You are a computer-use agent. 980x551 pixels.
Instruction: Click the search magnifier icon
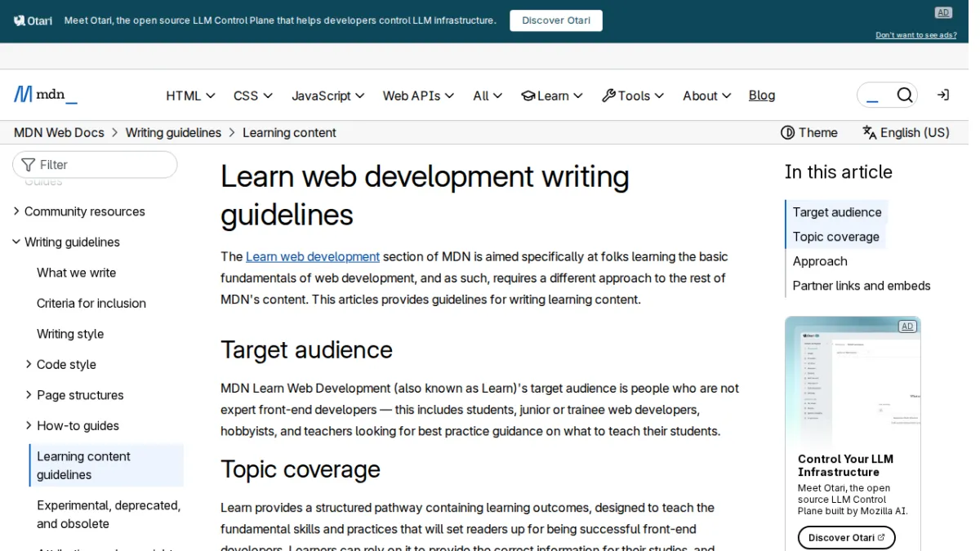[x=904, y=96]
